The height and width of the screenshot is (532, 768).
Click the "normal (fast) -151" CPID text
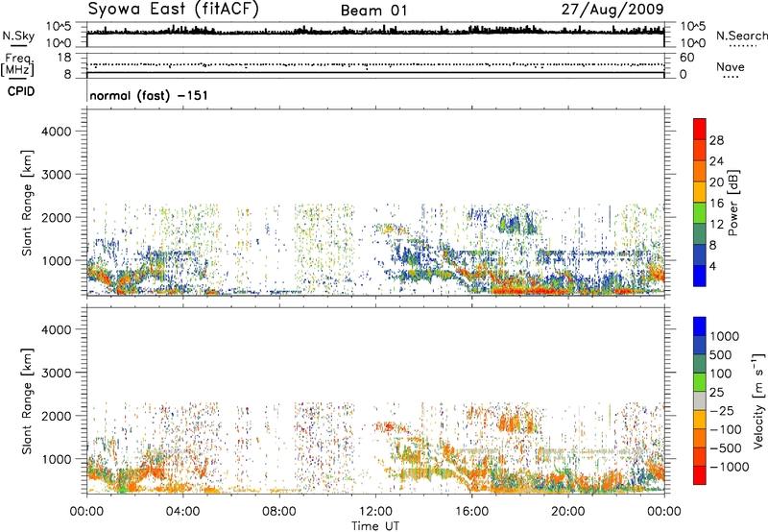click(149, 95)
